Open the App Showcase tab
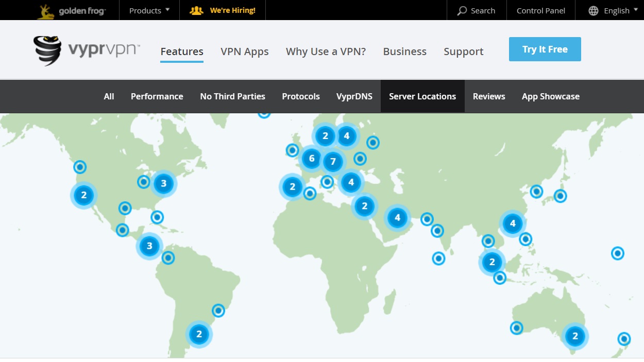 (551, 96)
